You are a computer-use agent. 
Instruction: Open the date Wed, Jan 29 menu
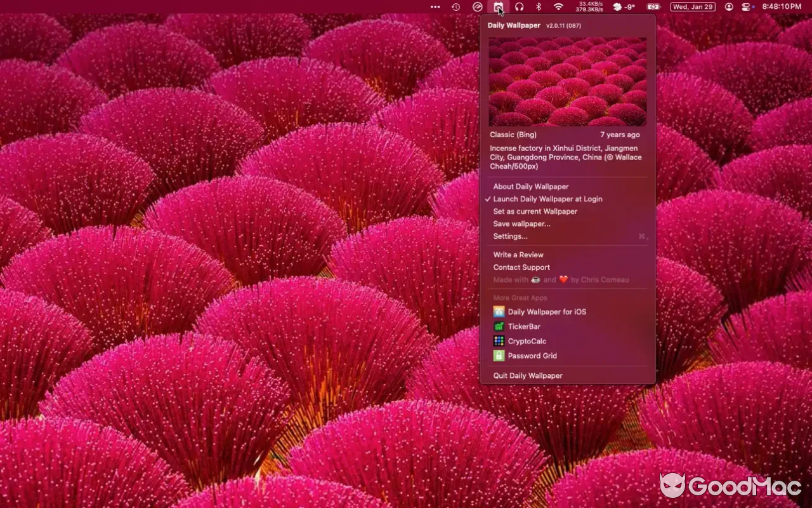[x=693, y=7]
